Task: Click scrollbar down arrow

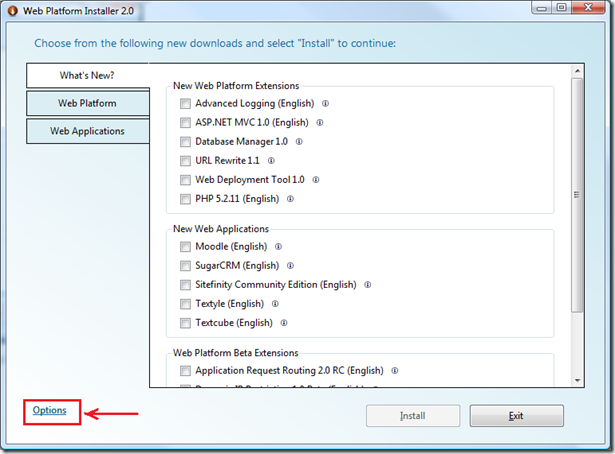Action: (x=577, y=380)
